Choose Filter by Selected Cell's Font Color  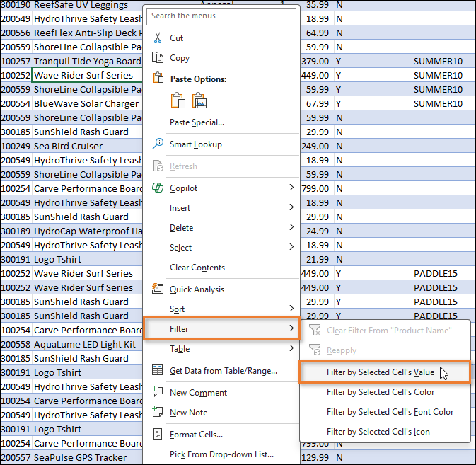point(390,412)
